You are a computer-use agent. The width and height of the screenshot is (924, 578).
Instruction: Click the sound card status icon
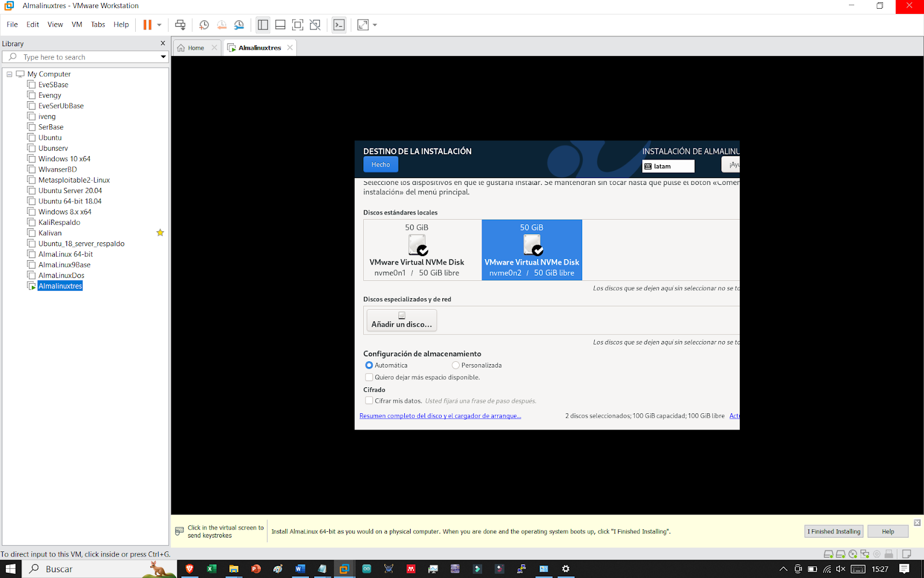[x=877, y=554]
